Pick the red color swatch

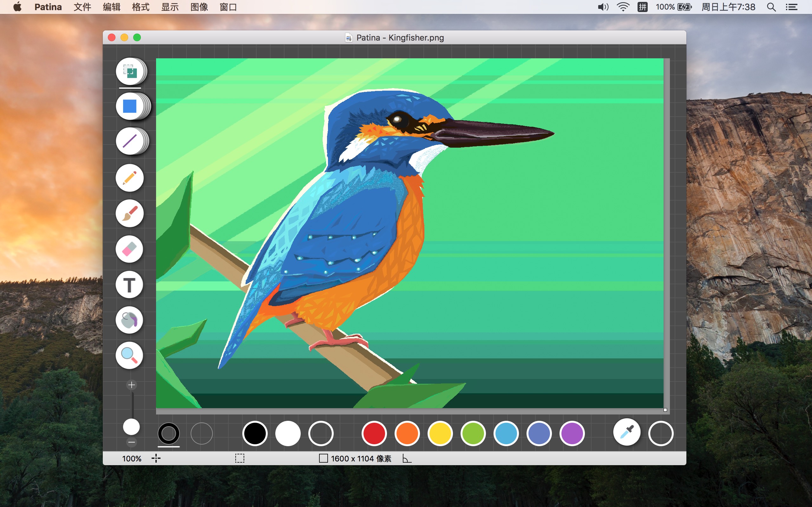(x=374, y=433)
